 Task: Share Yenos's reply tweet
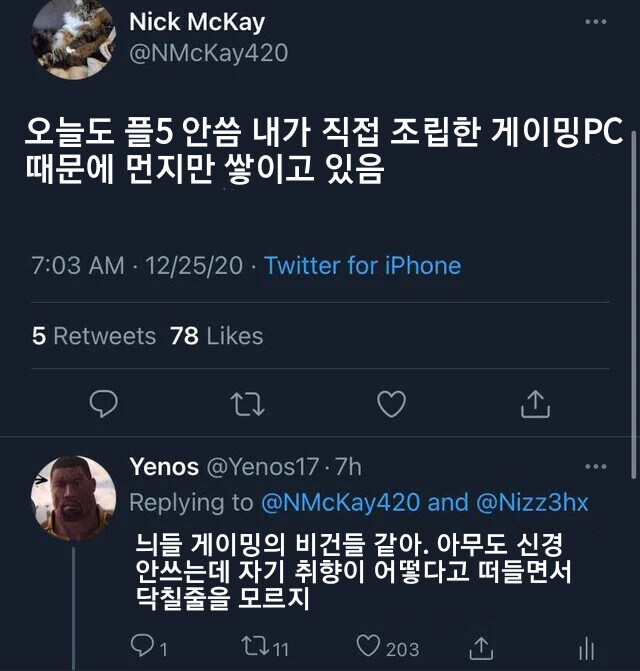[x=481, y=648]
